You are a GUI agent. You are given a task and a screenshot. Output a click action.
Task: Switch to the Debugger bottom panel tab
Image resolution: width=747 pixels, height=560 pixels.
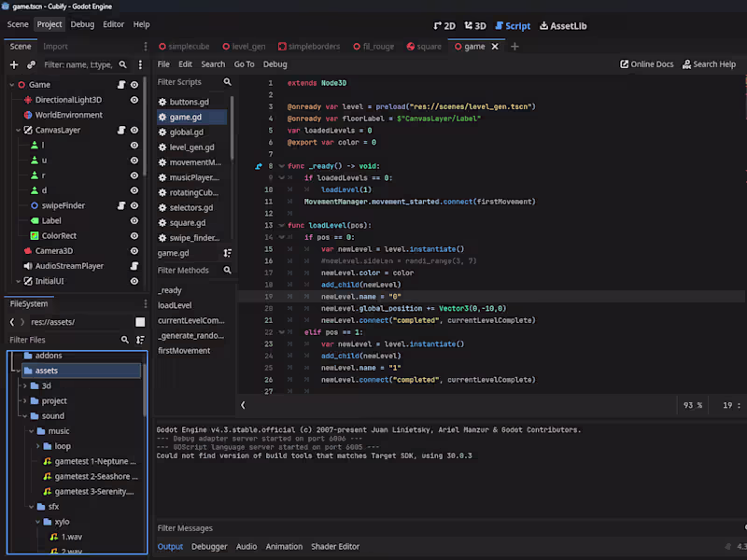[209, 547]
